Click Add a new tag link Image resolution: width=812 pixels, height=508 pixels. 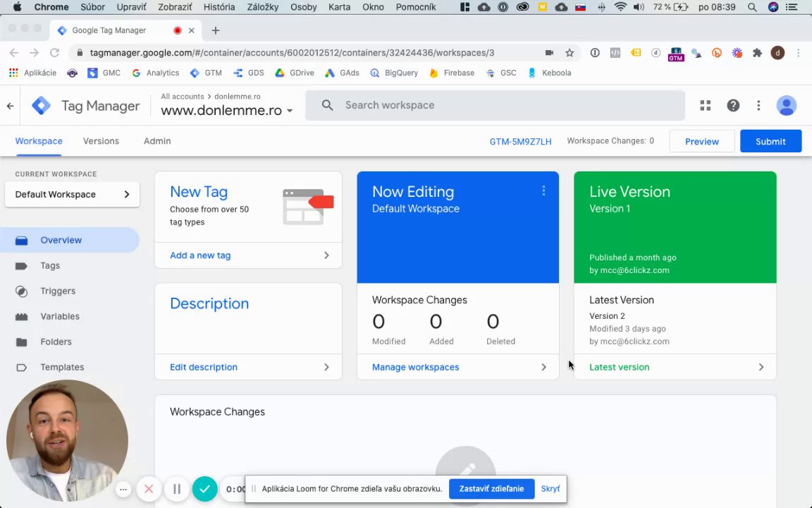coord(200,255)
